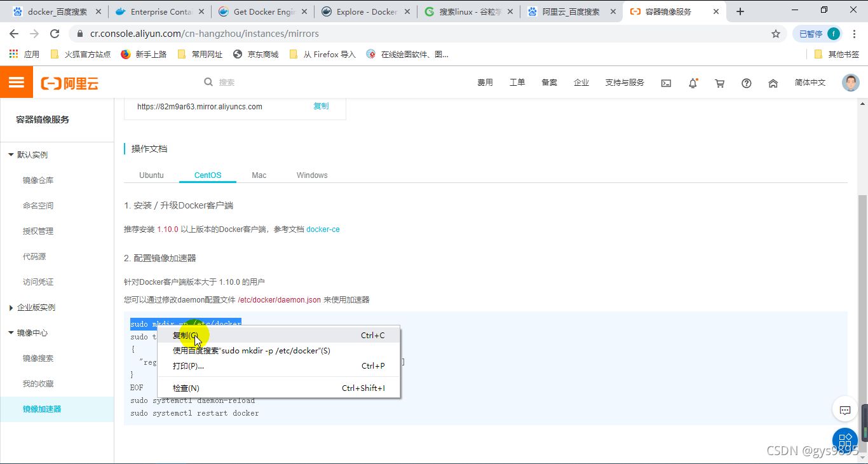Click the search magnifier icon
The image size is (868, 464).
point(208,82)
